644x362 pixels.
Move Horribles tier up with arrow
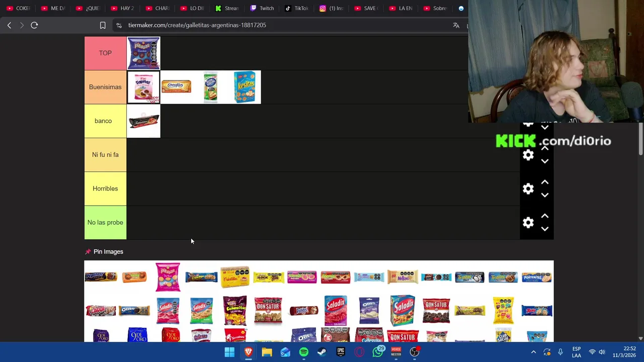point(544,182)
